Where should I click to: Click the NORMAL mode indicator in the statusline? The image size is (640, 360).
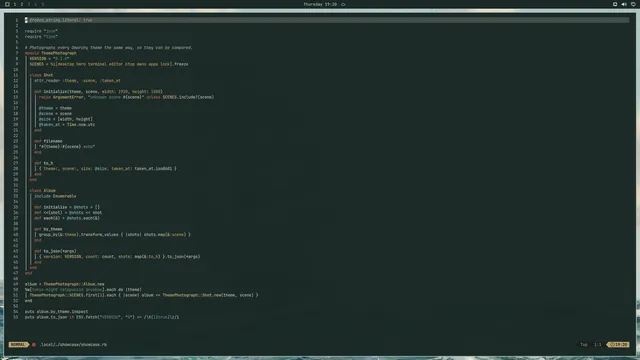click(x=18, y=344)
